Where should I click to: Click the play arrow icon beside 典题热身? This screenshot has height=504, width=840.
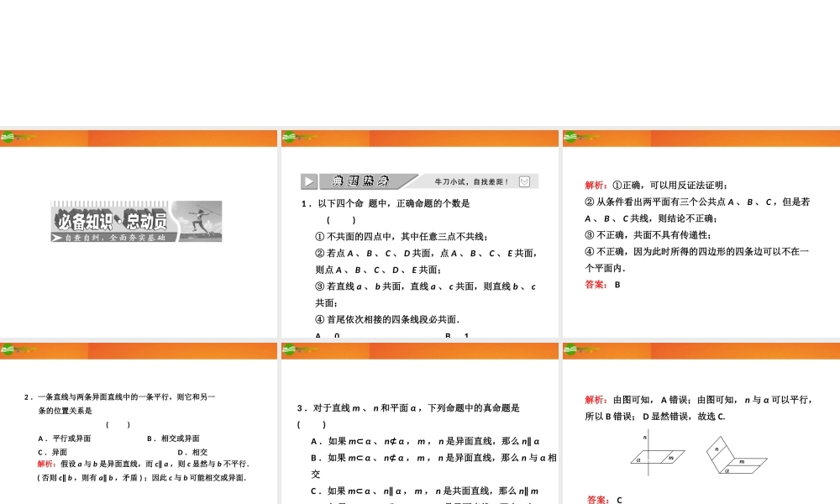pyautogui.click(x=309, y=181)
